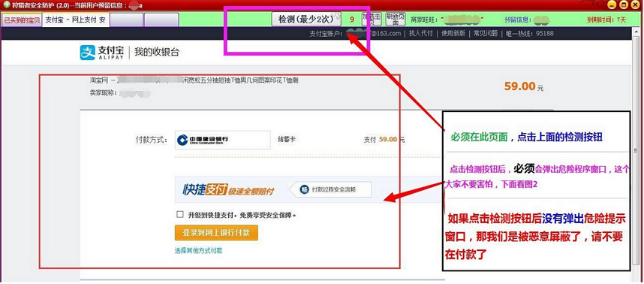Click the 登录到网上银行付款 button
The width and height of the screenshot is (644, 284).
[216, 233]
